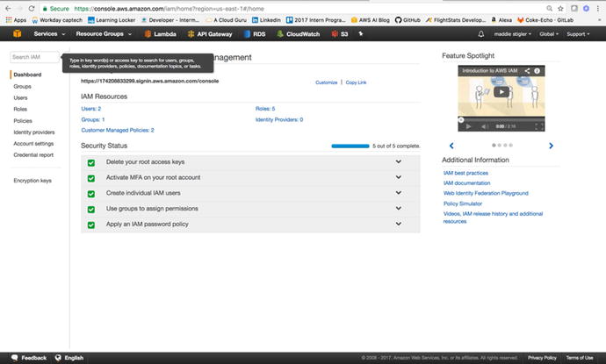606x364 pixels.
Task: Play the Introduction to AWS IAM video
Action: 500,91
